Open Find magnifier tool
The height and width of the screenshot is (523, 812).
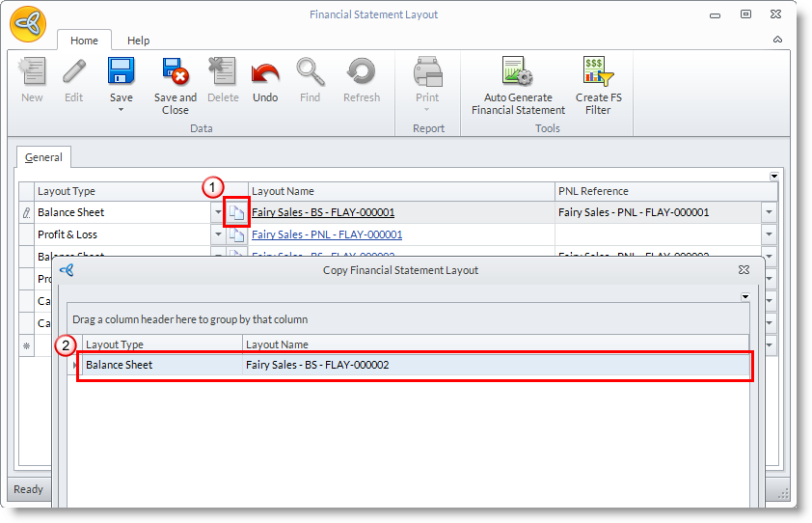click(x=311, y=71)
